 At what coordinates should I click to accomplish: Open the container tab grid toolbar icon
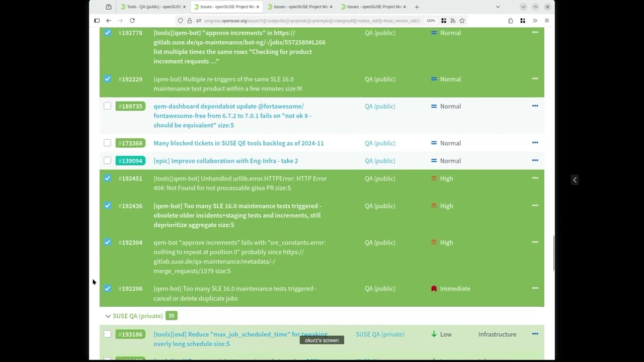[x=523, y=21]
